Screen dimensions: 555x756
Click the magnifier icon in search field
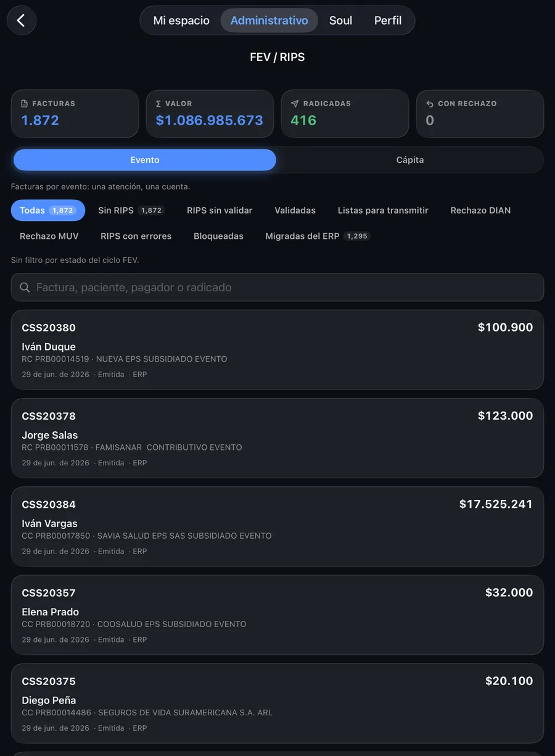[25, 288]
